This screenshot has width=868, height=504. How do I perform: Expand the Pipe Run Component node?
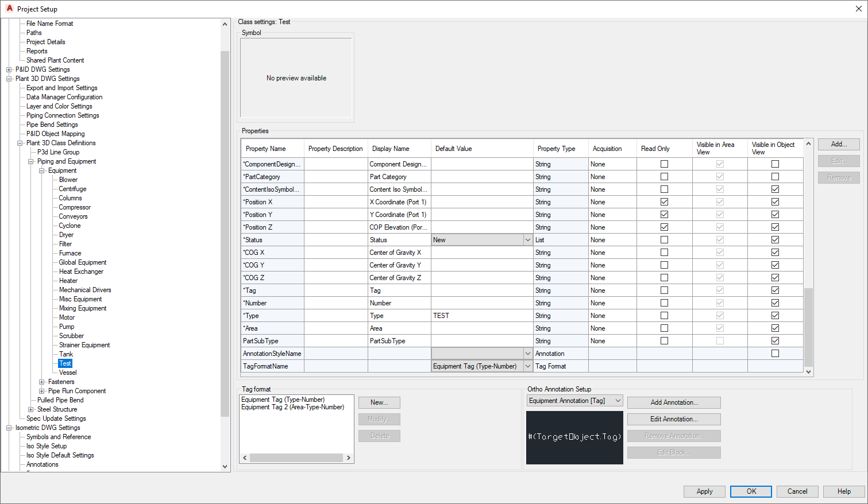coord(41,390)
